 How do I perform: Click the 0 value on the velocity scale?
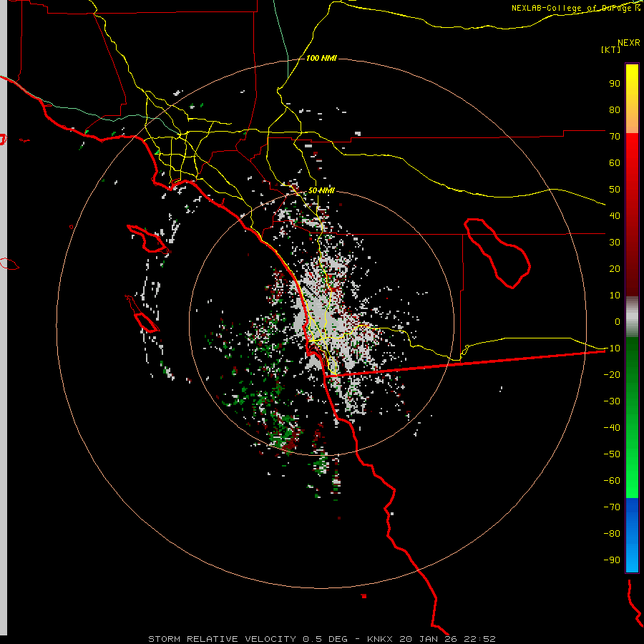click(618, 321)
